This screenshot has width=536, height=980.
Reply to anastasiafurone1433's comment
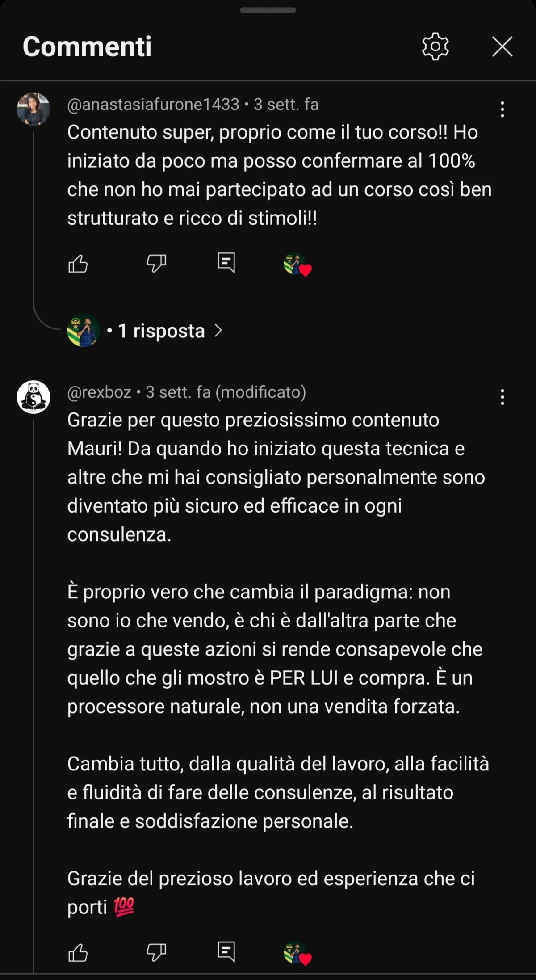[x=226, y=263]
